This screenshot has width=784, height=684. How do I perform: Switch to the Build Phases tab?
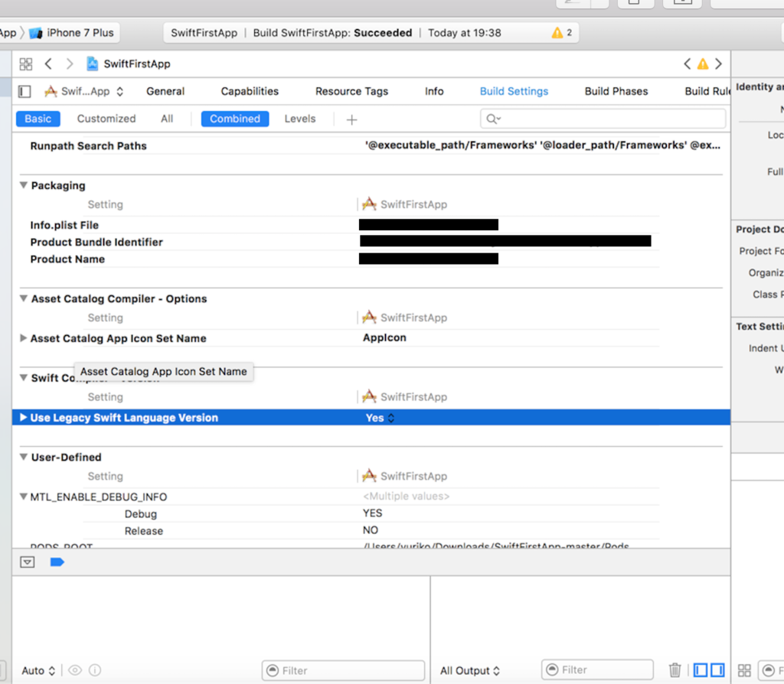(616, 92)
